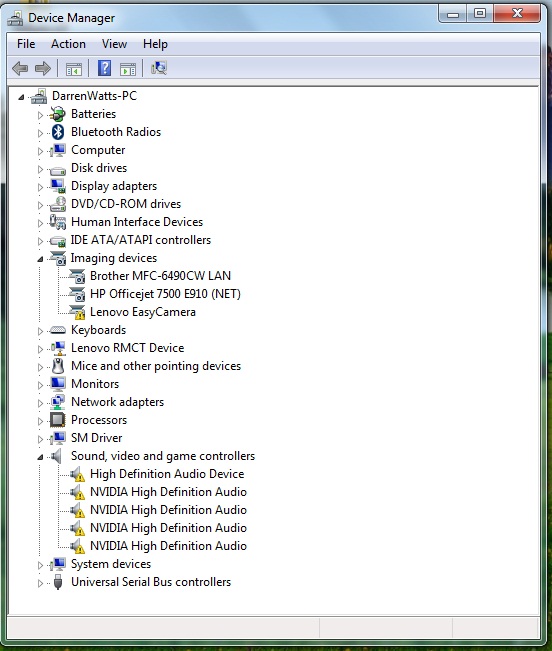Click the DarrenWatts-PC computer icon
The width and height of the screenshot is (552, 651).
[x=39, y=96]
